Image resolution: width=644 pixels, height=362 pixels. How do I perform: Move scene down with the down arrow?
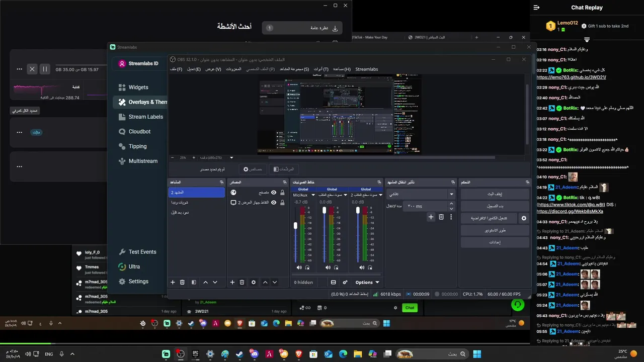(215, 283)
